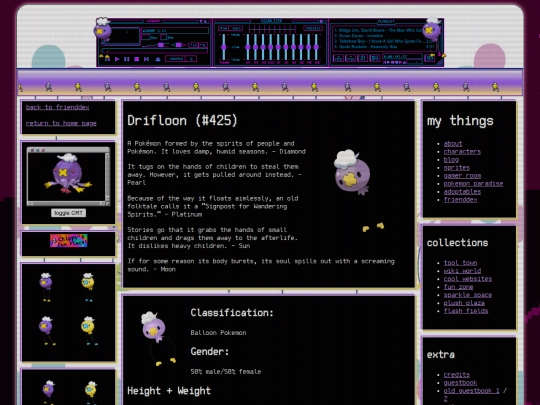Adjust the 16K equalizer band slider
540x405 pixels.
point(316,47)
